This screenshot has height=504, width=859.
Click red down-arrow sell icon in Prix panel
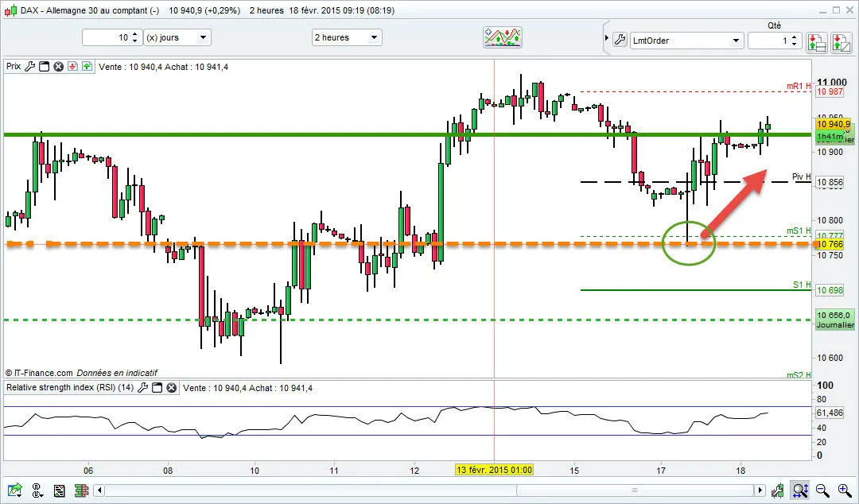72,66
